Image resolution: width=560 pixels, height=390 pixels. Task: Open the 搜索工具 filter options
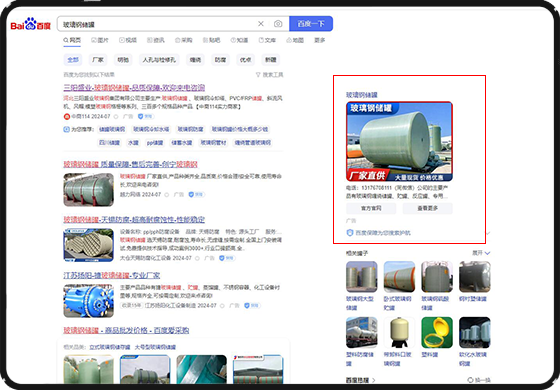point(270,75)
